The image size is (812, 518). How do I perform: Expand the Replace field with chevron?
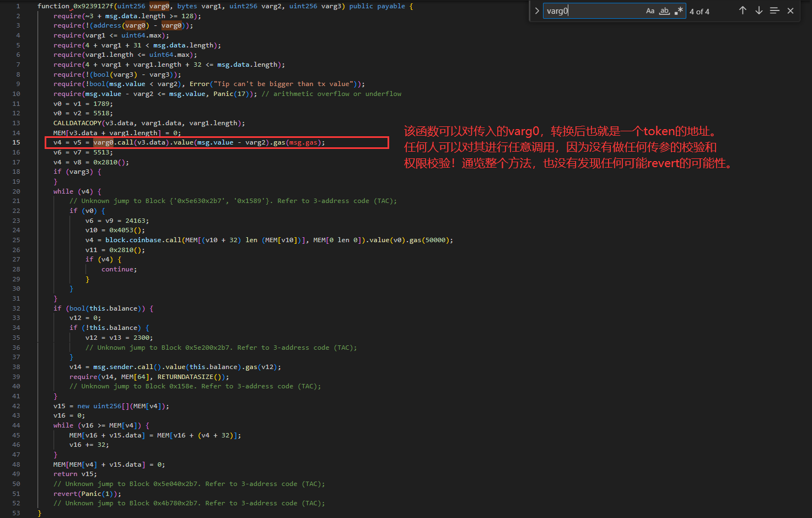pyautogui.click(x=537, y=11)
